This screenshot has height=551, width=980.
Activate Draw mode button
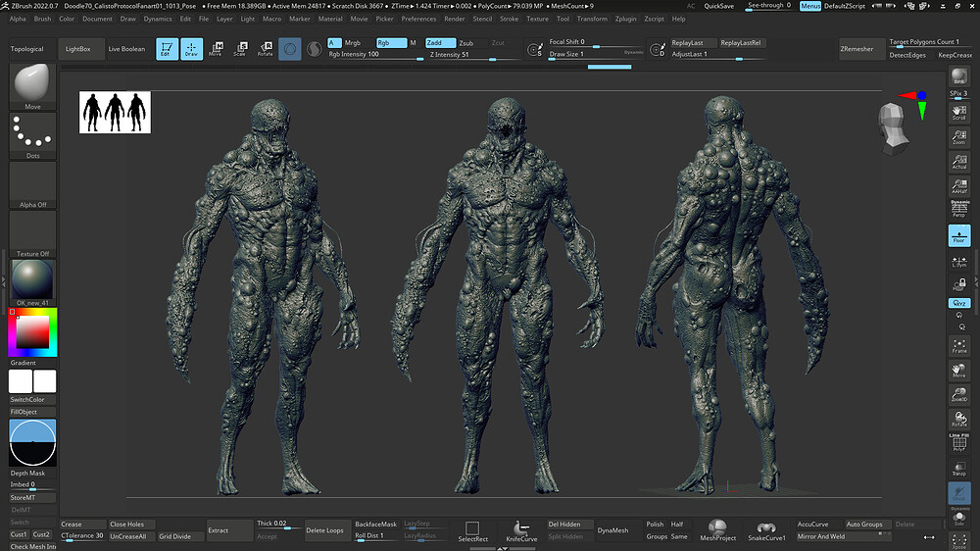tap(191, 49)
